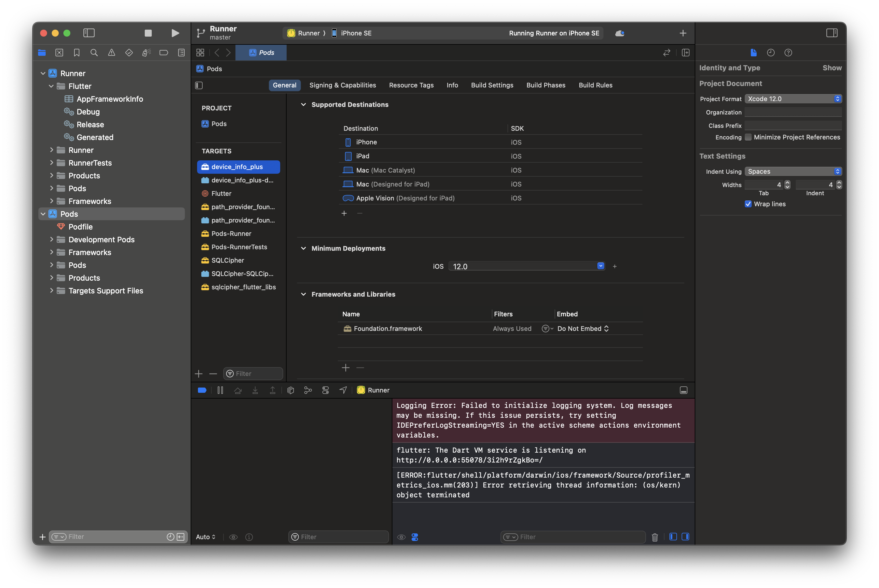Add a supported destination with plus
The image size is (879, 588).
344,213
